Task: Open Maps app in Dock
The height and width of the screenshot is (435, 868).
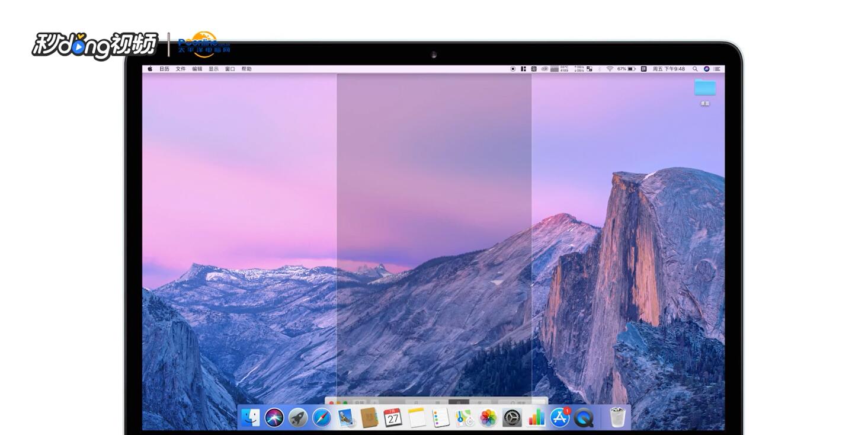Action: 465,417
